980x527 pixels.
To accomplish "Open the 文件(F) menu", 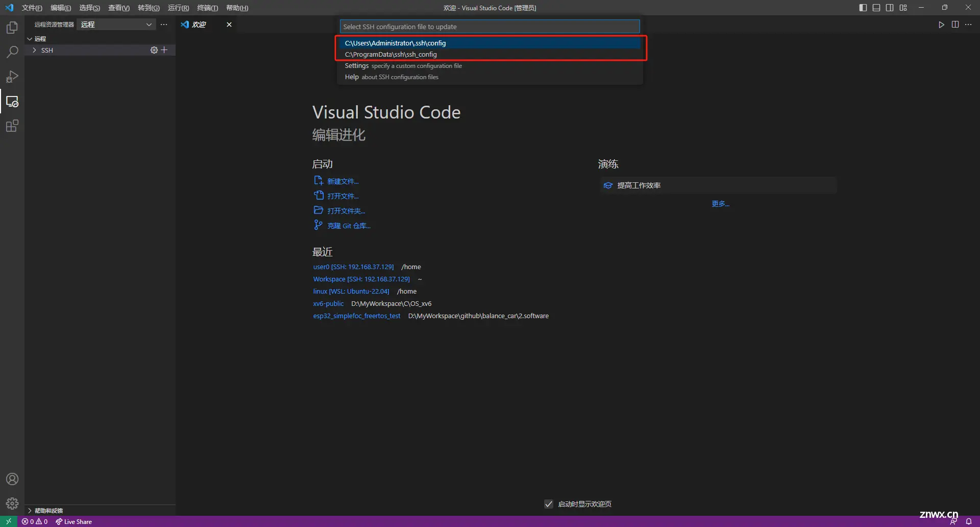I will point(32,8).
